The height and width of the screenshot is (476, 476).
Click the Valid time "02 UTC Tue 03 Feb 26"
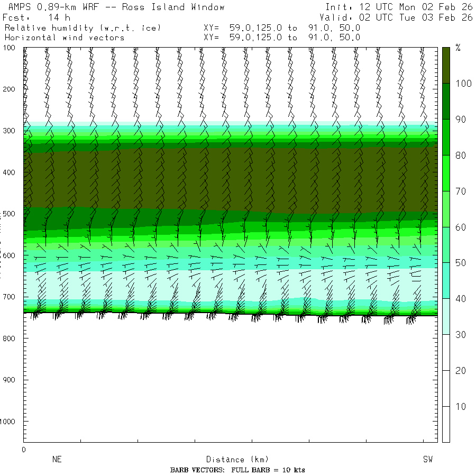coord(416,17)
